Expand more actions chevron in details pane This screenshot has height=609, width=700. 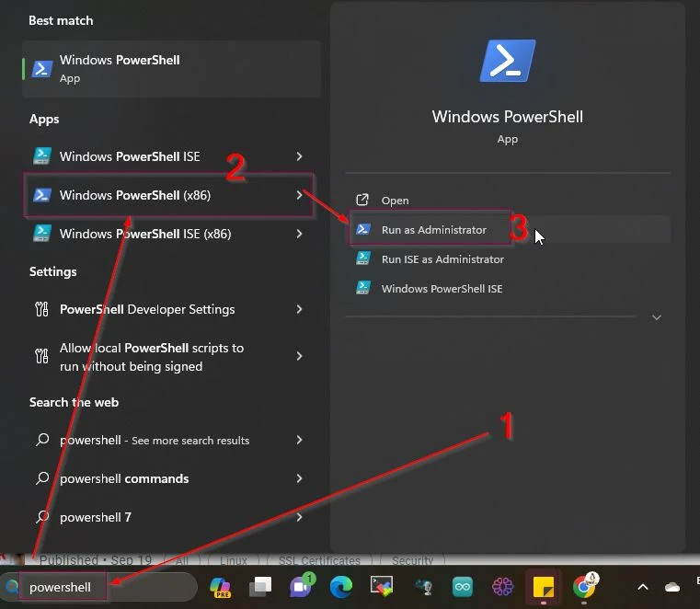(656, 317)
